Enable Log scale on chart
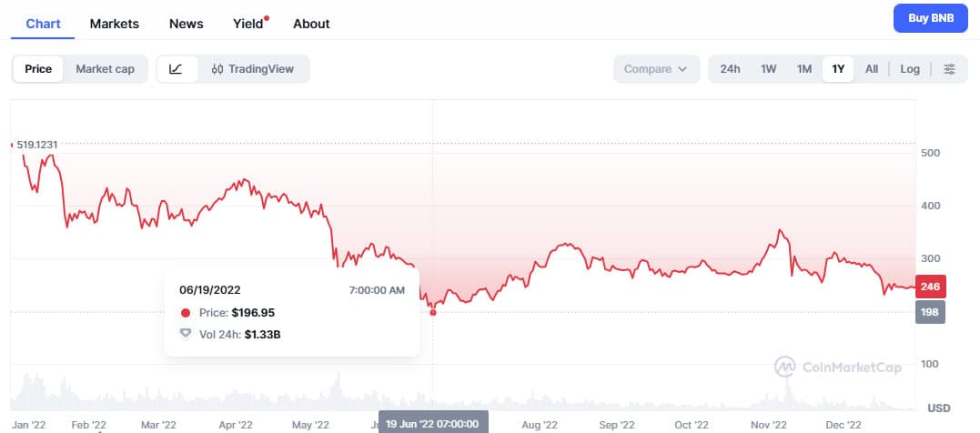Image resolution: width=980 pixels, height=433 pixels. (x=910, y=69)
